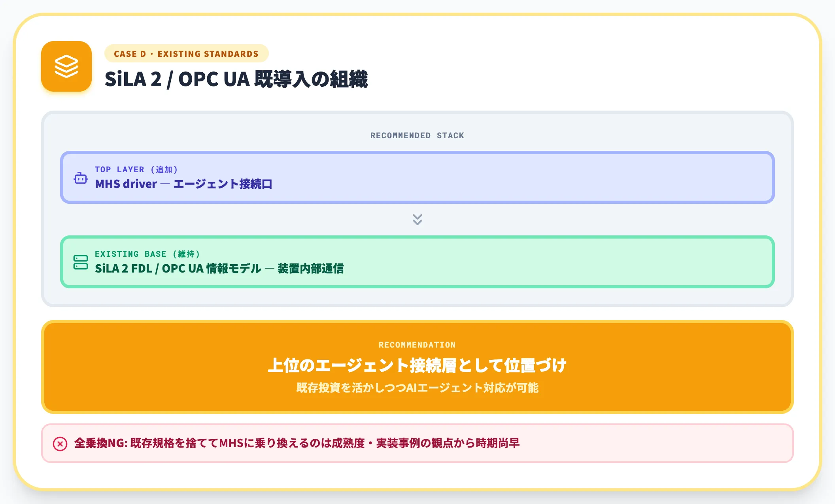Click the TOP LAYER (追加) label
The width and height of the screenshot is (835, 504).
coord(136,169)
